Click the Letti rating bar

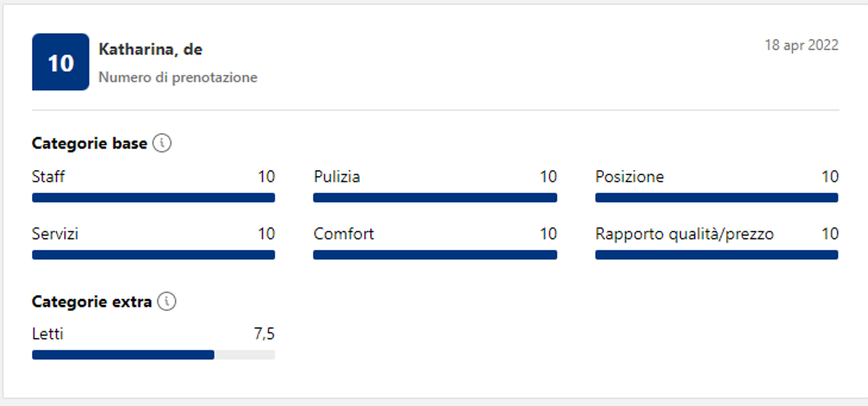click(x=153, y=355)
